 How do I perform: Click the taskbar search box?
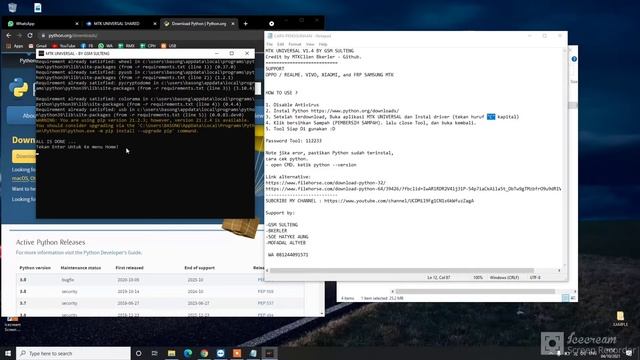click(x=73, y=353)
